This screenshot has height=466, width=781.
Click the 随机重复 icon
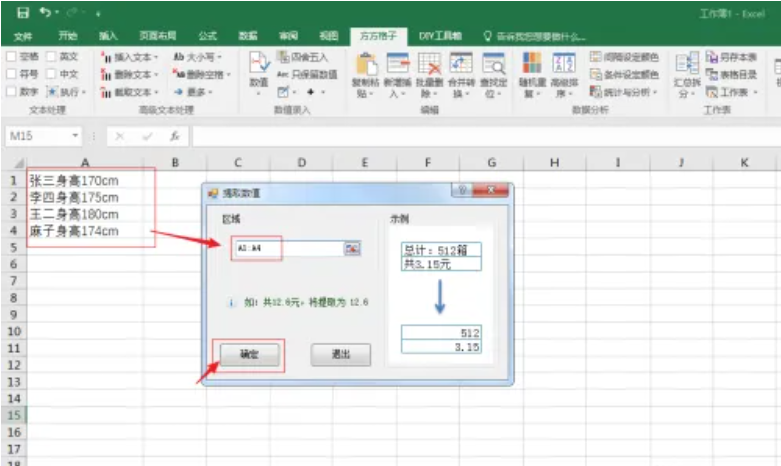[x=532, y=66]
